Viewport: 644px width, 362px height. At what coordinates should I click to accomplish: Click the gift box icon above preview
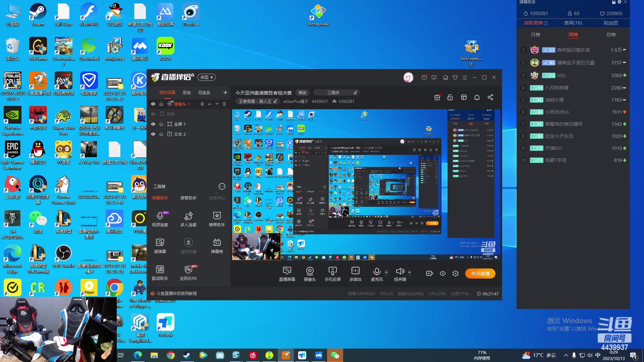click(437, 97)
